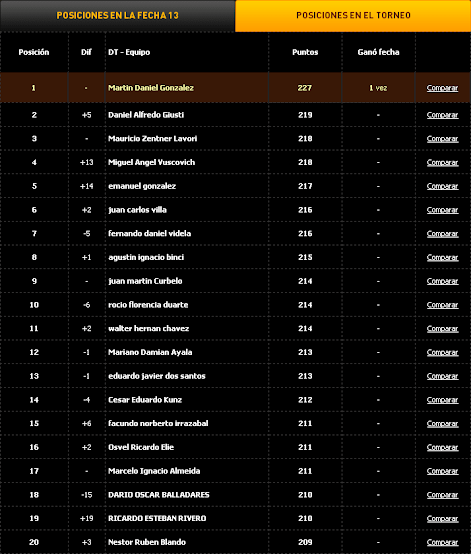
Task: Click the 227 points value
Action: point(305,88)
